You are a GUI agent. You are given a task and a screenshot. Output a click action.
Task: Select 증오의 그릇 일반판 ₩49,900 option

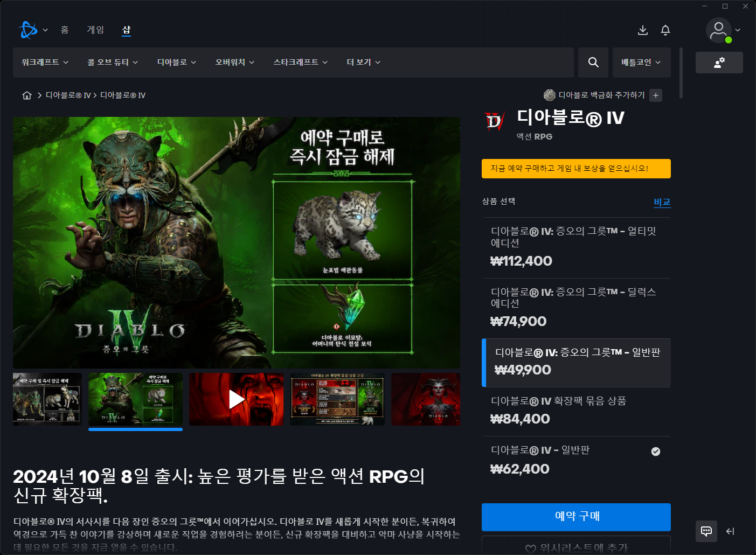576,363
